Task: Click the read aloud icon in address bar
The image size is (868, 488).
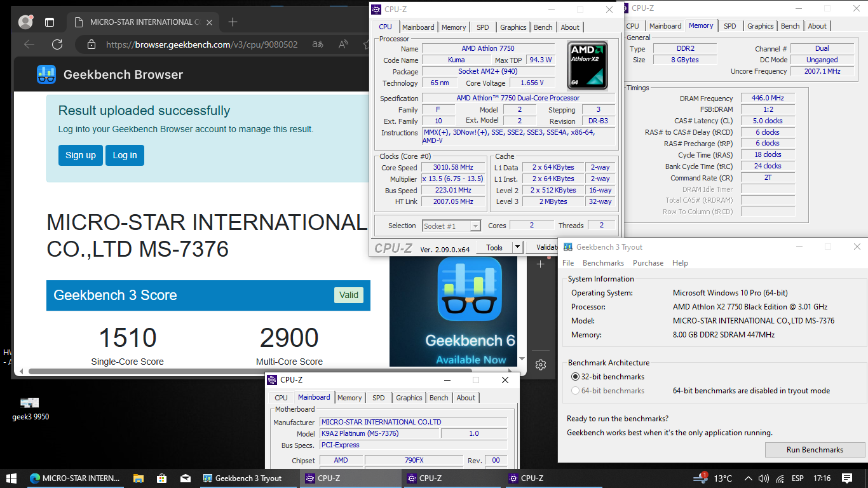Action: click(343, 44)
